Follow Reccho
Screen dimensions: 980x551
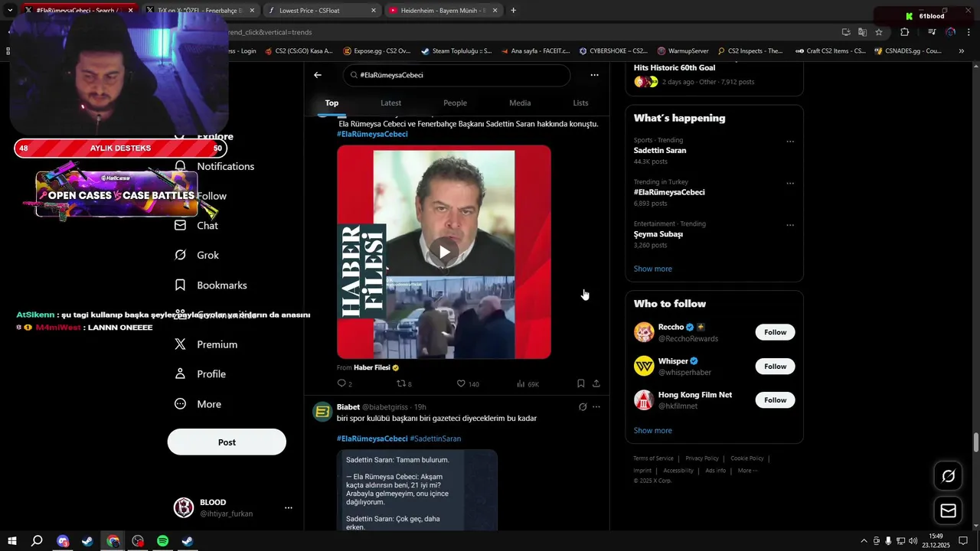click(775, 332)
